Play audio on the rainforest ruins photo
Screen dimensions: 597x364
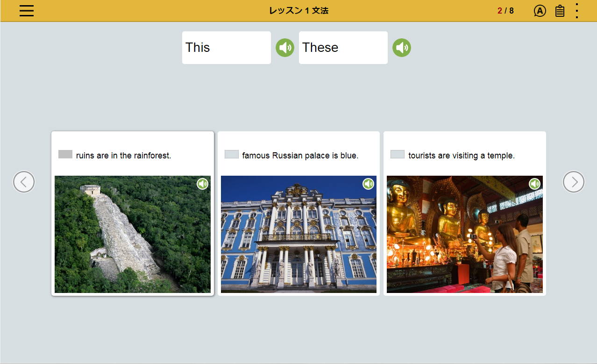pyautogui.click(x=202, y=184)
